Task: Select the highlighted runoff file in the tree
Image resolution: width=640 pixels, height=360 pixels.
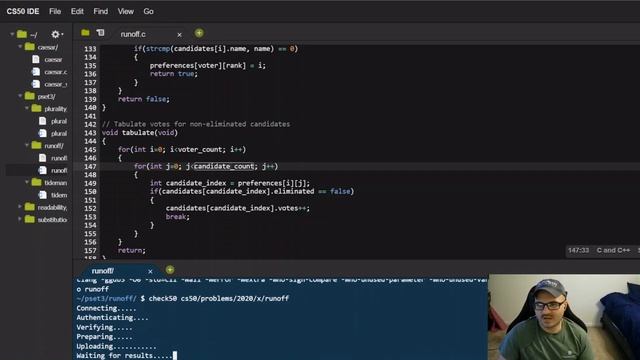Action: pos(58,170)
